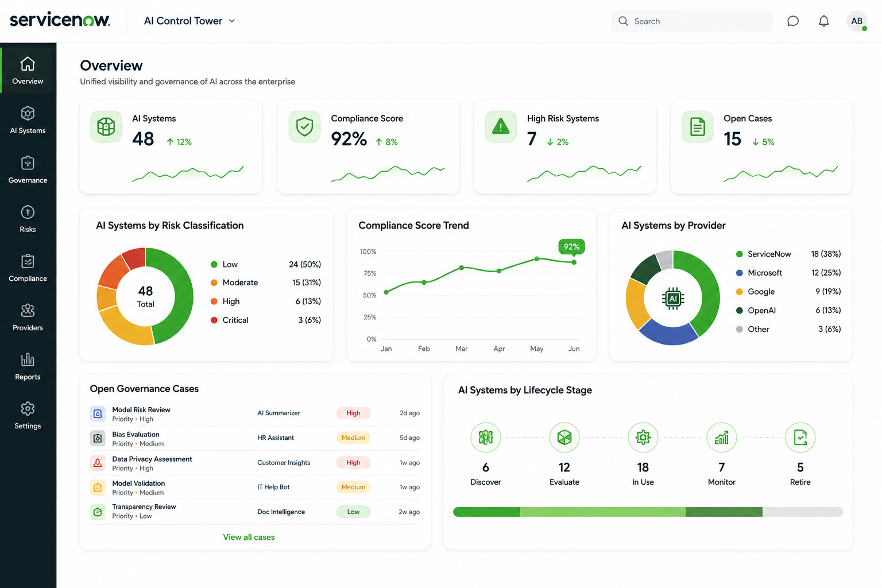Open Reports bar chart icon

tap(28, 359)
